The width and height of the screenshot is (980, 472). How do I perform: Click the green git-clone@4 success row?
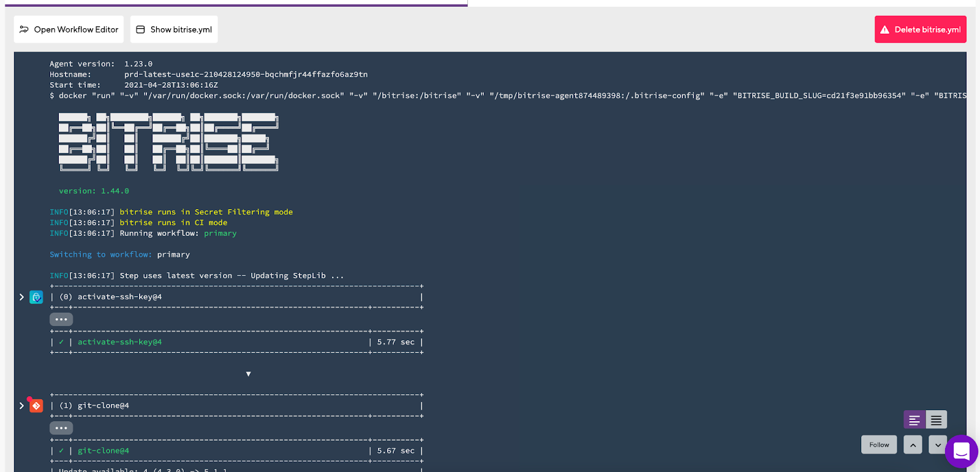(x=236, y=451)
